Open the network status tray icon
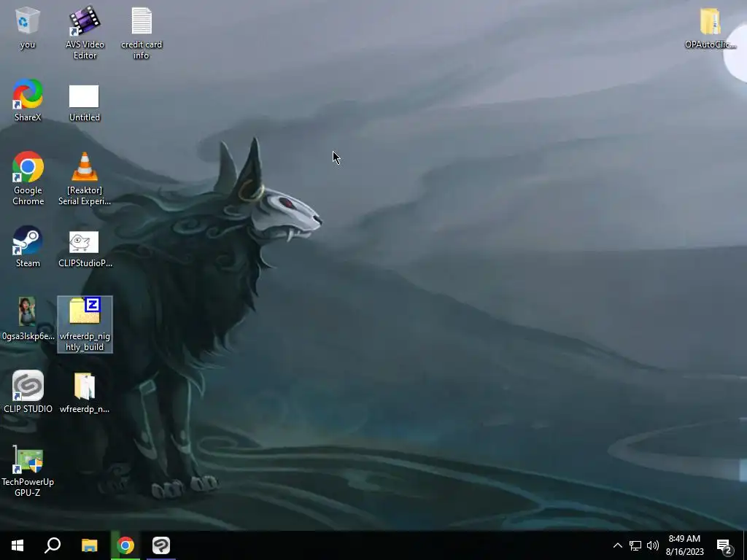747x560 pixels. pos(635,545)
